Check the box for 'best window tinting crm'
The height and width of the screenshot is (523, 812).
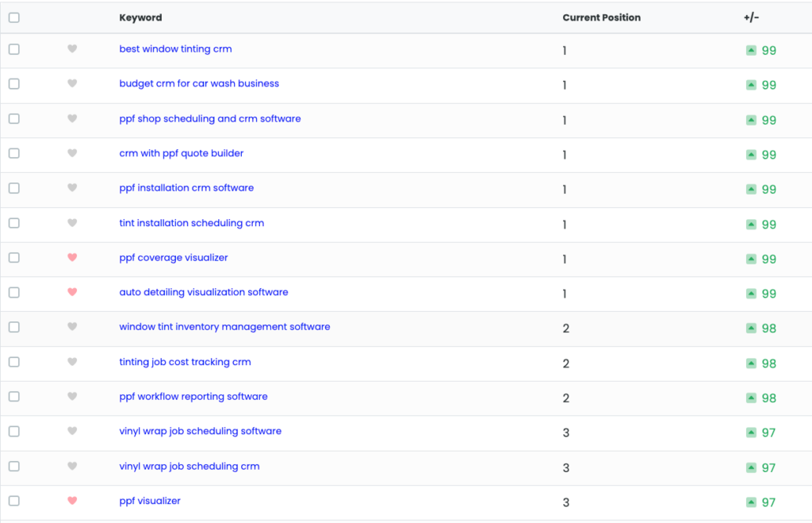tap(14, 49)
